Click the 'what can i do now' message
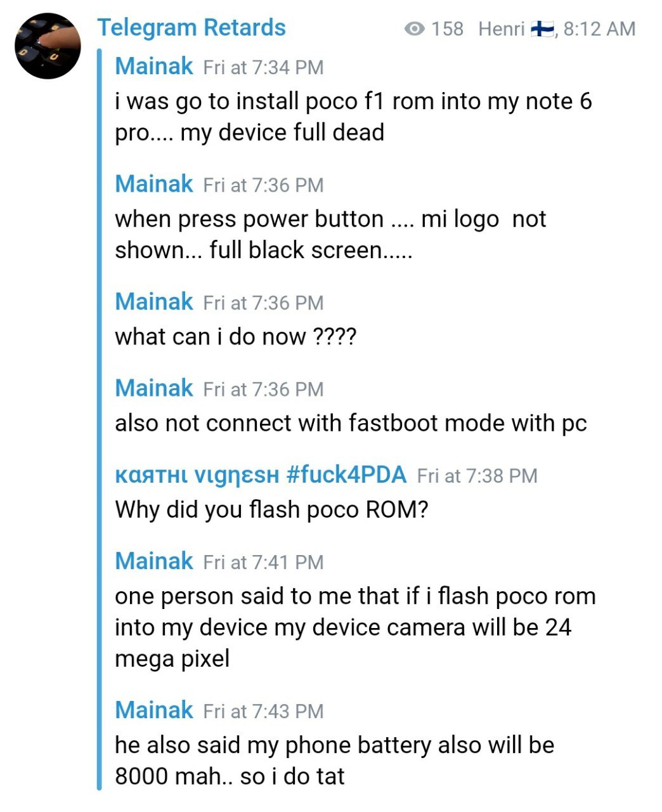 click(x=236, y=336)
